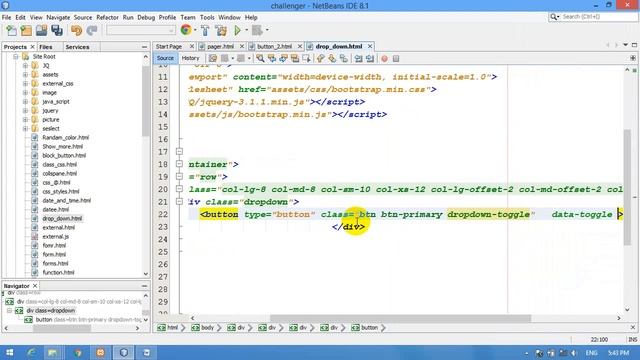Click the debug project toolbar icon
The width and height of the screenshot is (640, 360).
(x=257, y=30)
